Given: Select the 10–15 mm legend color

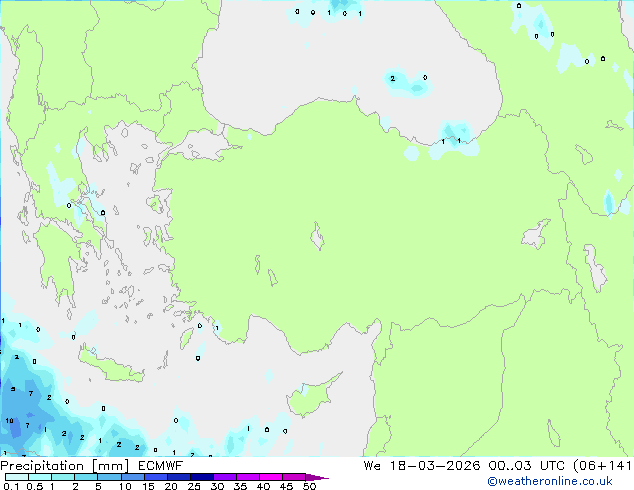Looking at the screenshot, I should 132,477.
